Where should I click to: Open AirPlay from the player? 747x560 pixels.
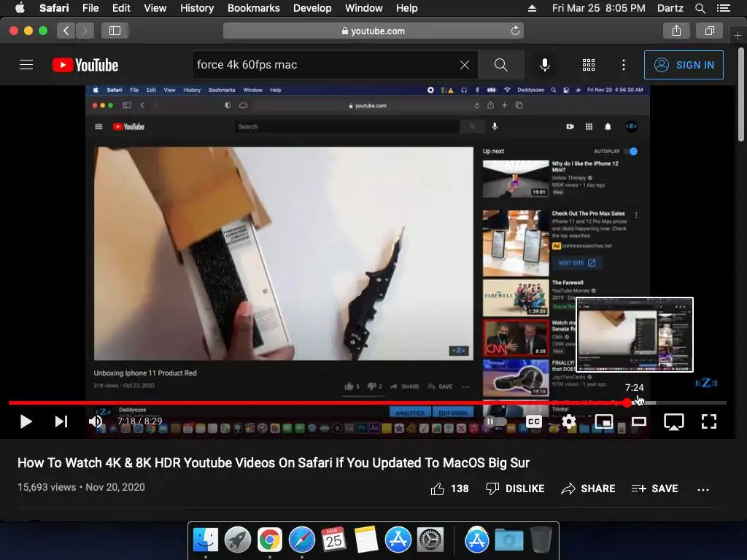click(673, 421)
